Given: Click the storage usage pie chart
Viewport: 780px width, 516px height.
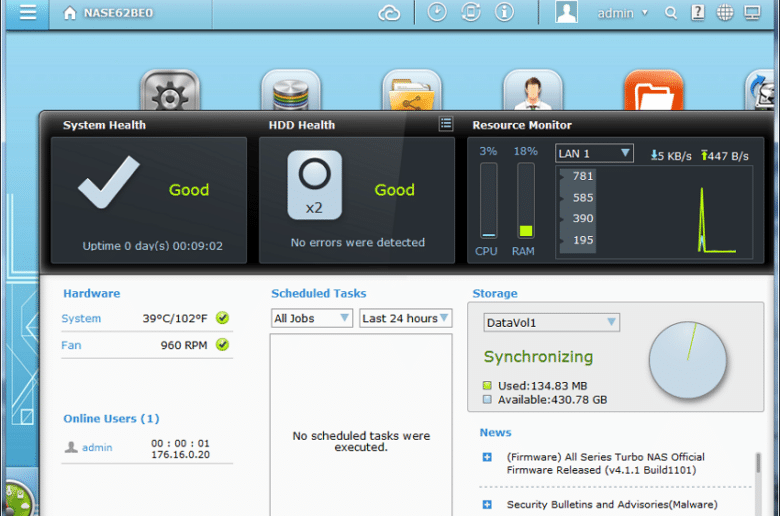Looking at the screenshot, I should point(688,360).
